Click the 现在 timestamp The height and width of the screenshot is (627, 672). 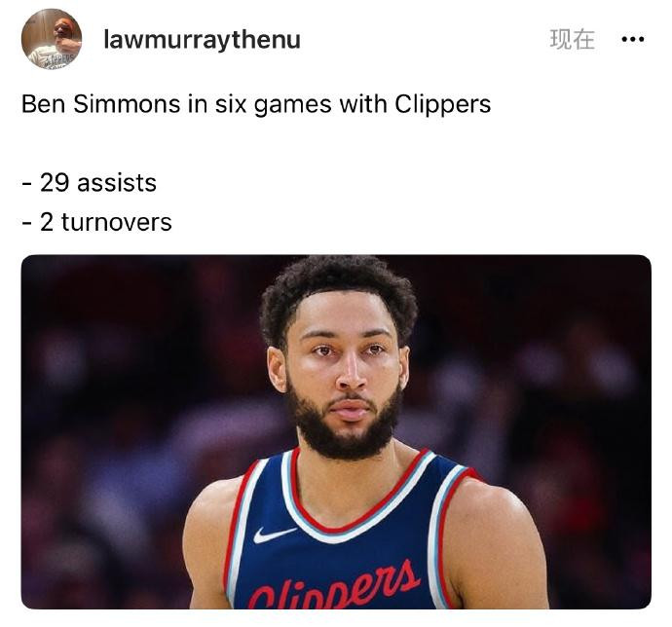(x=572, y=39)
